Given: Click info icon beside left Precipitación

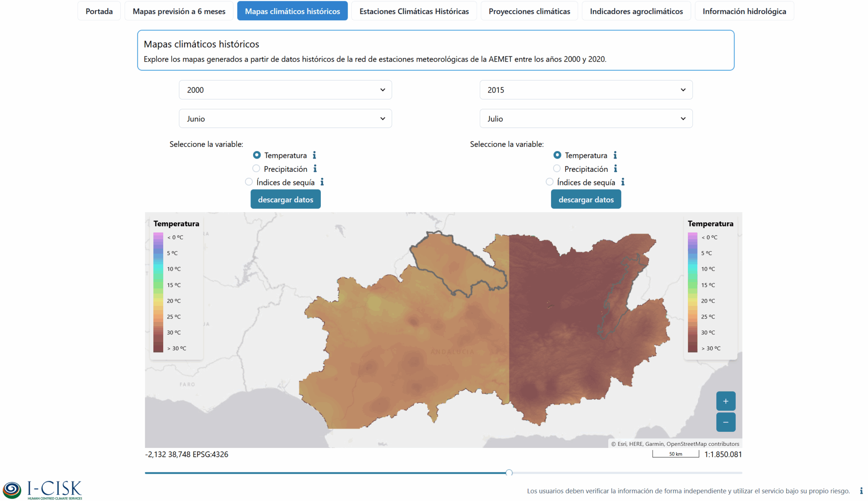Looking at the screenshot, I should click(x=315, y=169).
